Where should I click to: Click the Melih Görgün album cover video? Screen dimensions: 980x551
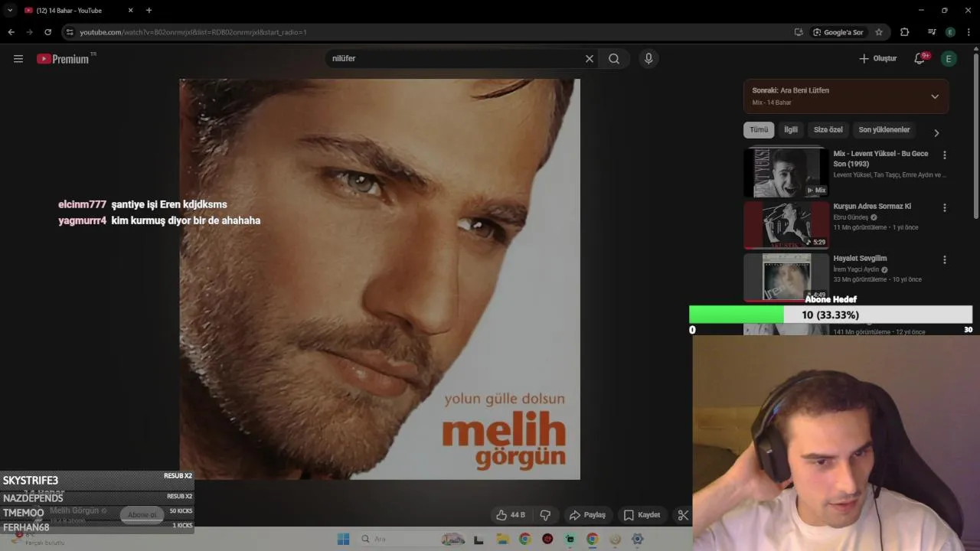coord(380,279)
